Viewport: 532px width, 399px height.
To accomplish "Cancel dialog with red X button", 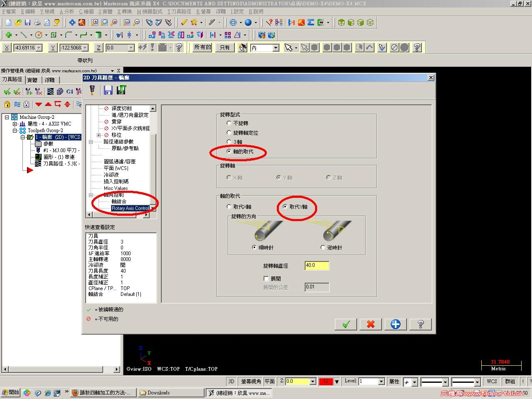I will point(371,324).
